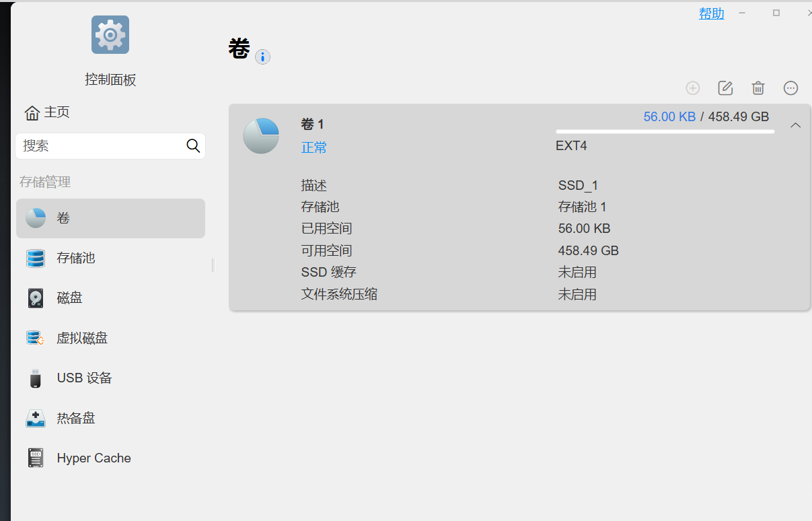
Task: Click the 虚拟磁盘 icon in sidebar
Action: [36, 338]
